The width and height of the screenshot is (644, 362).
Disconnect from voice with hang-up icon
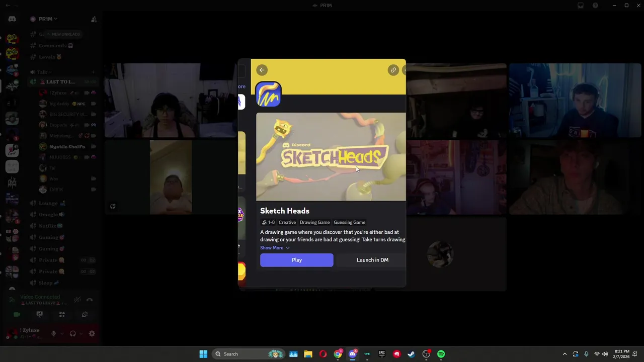pos(90,300)
